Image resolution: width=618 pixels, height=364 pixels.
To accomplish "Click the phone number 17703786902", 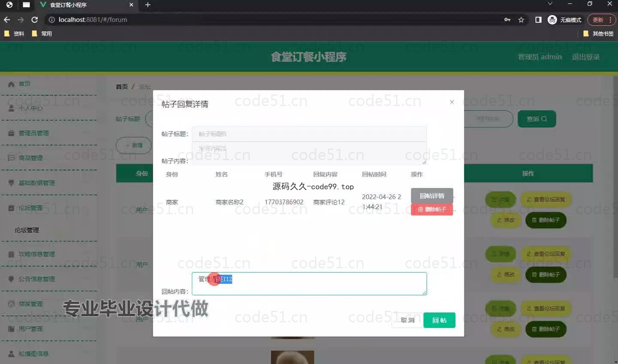I will [284, 202].
